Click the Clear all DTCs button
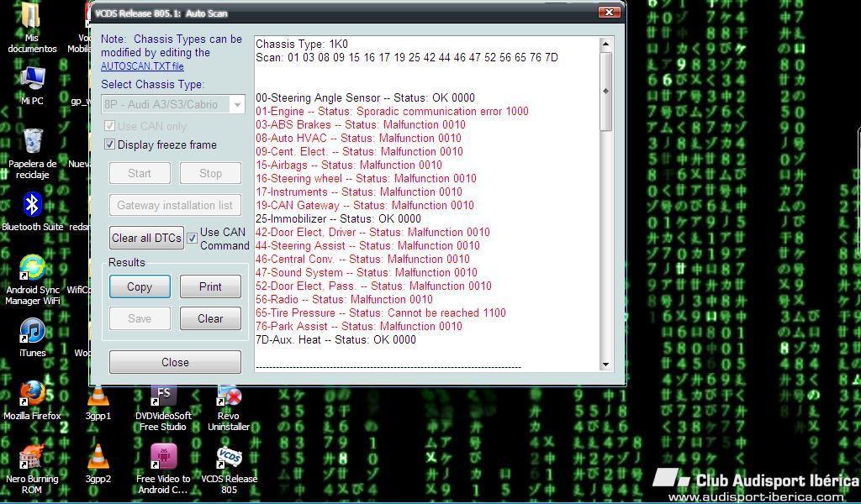The width and height of the screenshot is (861, 504). (146, 238)
